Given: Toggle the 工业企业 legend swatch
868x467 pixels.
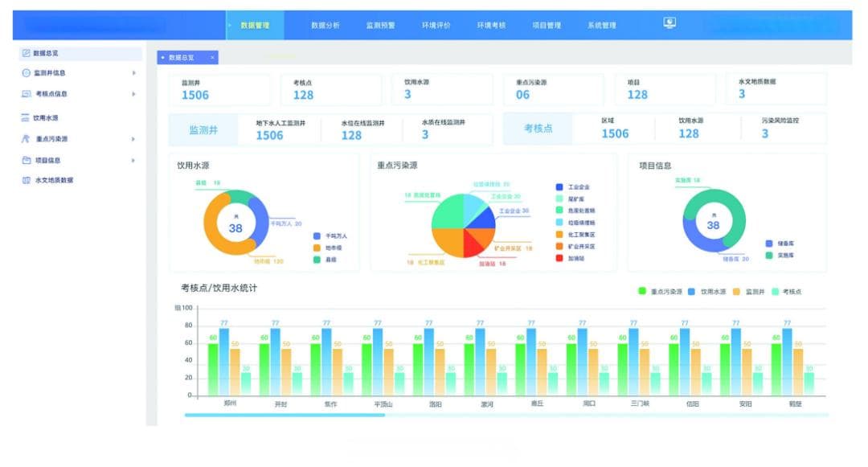Looking at the screenshot, I should pos(559,187).
